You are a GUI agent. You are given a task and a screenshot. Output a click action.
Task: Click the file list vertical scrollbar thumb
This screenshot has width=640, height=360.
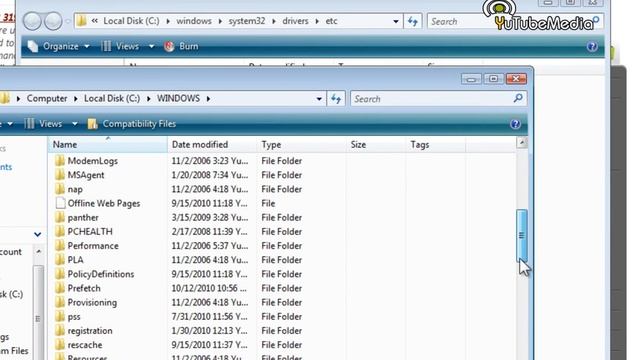click(522, 236)
